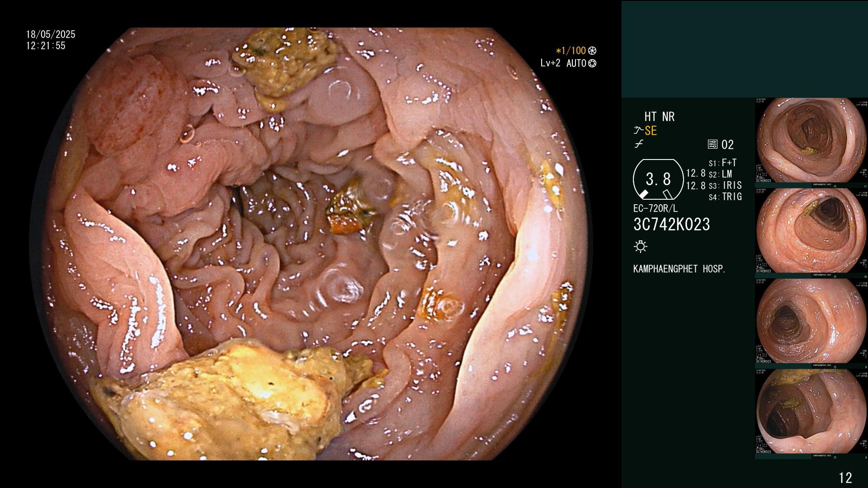The width and height of the screenshot is (868, 488).
Task: Click the structure emphasis icon beside SE
Action: 638,131
